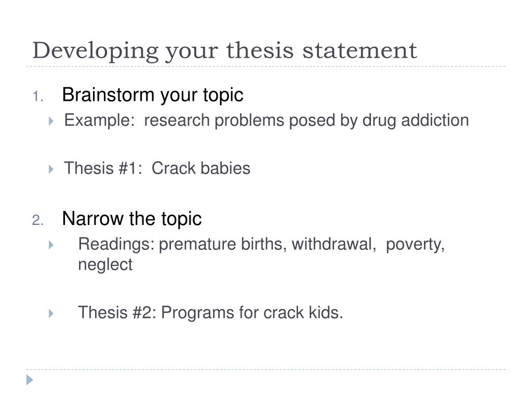
Task: Click the word 'Example:' in the first bullet
Action: [x=100, y=121]
